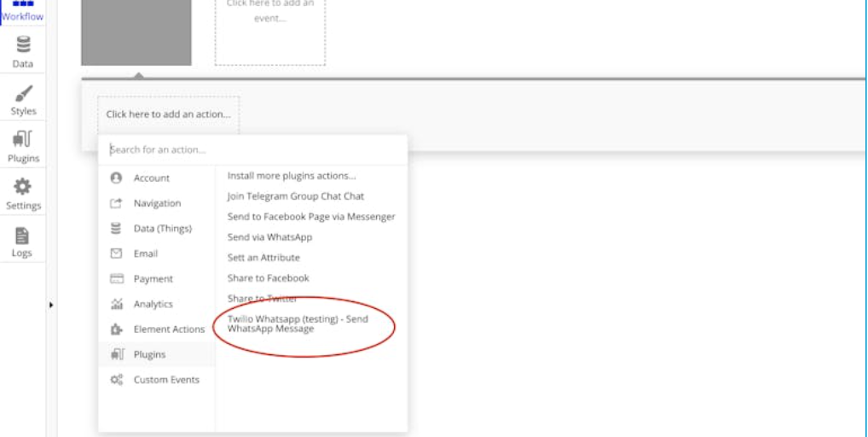Choose Send to Facebook Page via Messenger
The image size is (868, 437).
pos(311,217)
